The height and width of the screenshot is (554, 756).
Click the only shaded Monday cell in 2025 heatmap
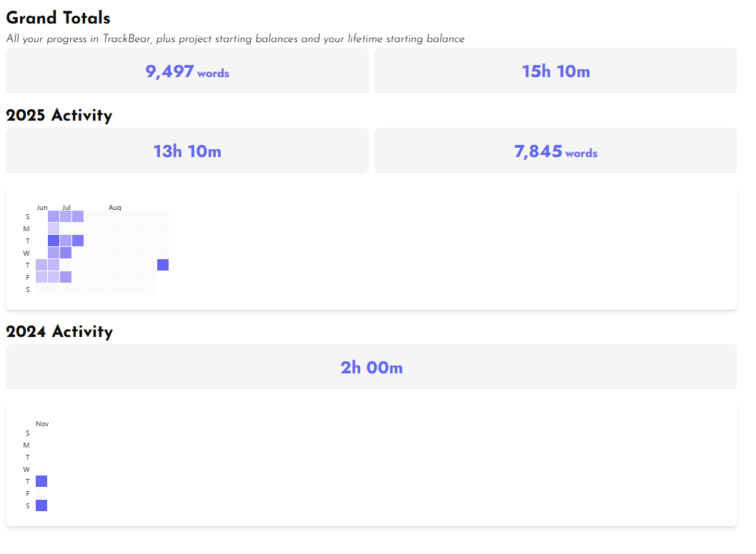54,228
